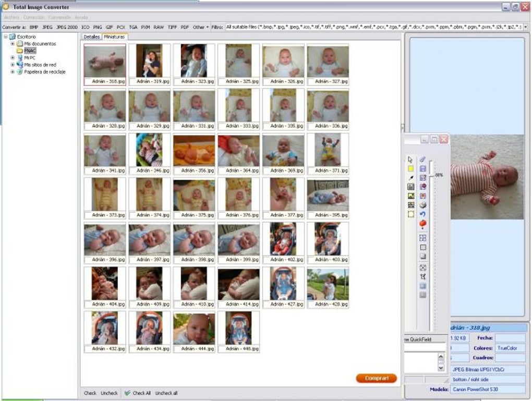This screenshot has height=401, width=532.
Task: Tick the checkbox for Adrián - 444.jpg
Action: click(177, 349)
